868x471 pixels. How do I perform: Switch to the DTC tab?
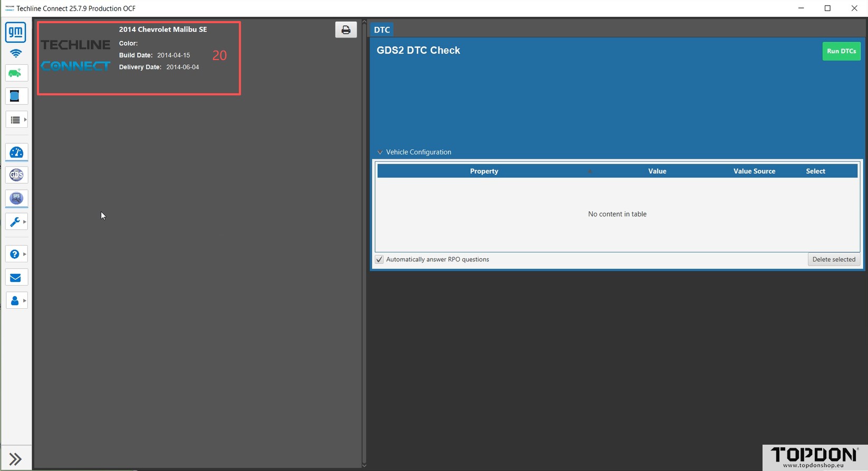382,30
